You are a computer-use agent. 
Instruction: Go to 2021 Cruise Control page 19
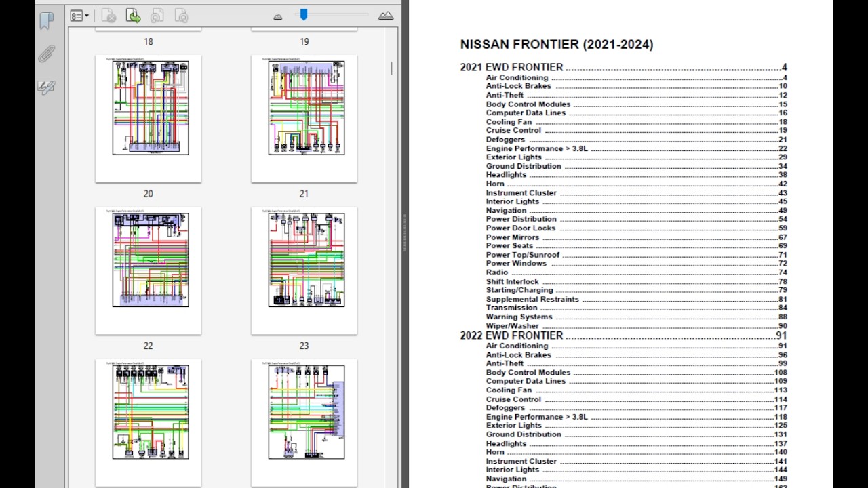[636, 131]
